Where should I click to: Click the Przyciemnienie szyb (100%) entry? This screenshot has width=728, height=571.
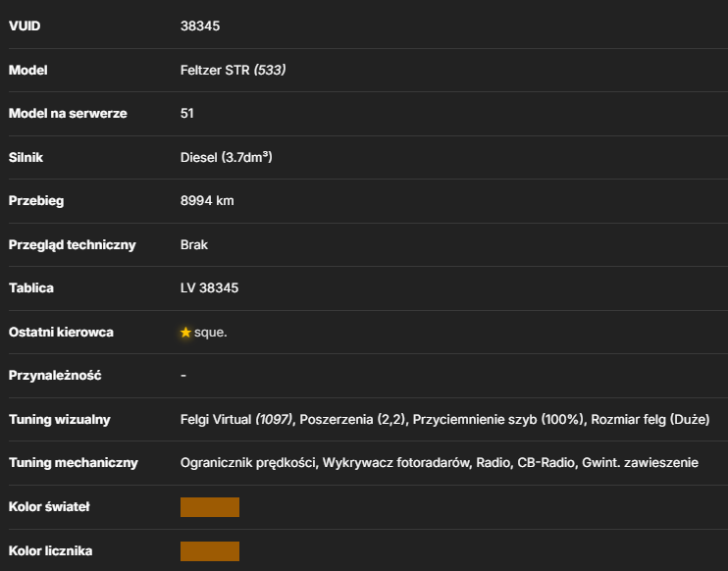(498, 420)
